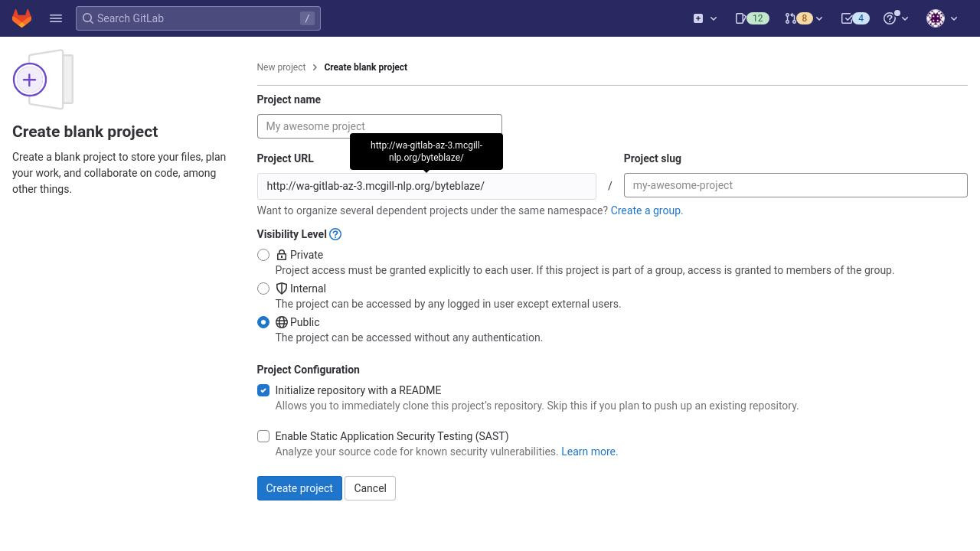This screenshot has width=980, height=551.
Task: Open the issues counter showing 12
Action: (x=752, y=18)
